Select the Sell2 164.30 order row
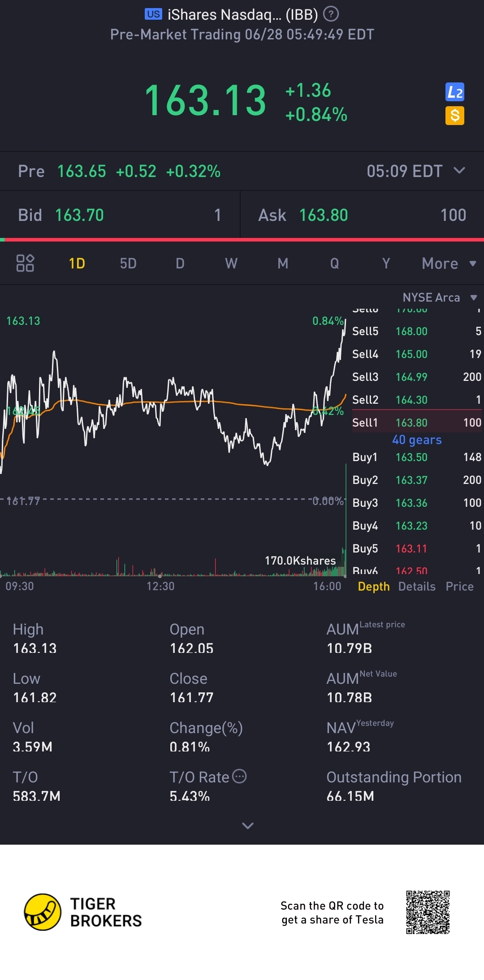The image size is (484, 980). pos(417,399)
